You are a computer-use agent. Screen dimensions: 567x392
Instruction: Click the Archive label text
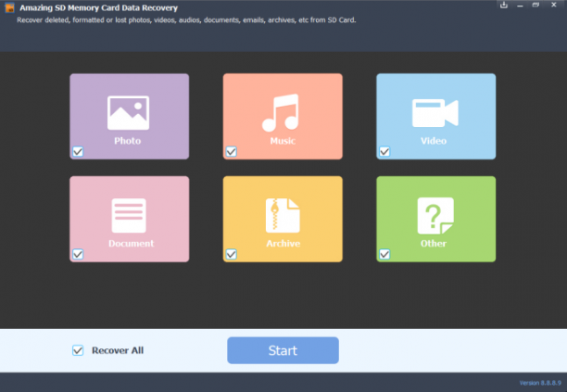point(283,244)
